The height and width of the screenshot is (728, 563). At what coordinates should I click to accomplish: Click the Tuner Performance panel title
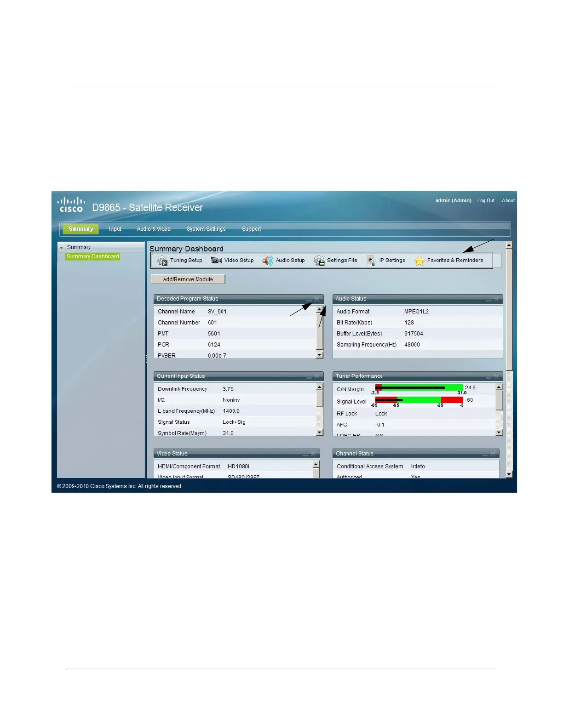pos(359,376)
